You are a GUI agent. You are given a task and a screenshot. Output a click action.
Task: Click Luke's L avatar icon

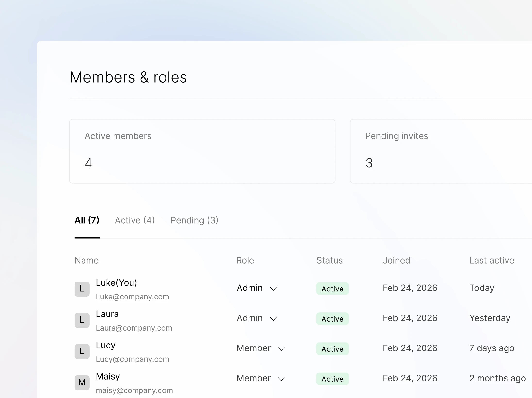82,289
